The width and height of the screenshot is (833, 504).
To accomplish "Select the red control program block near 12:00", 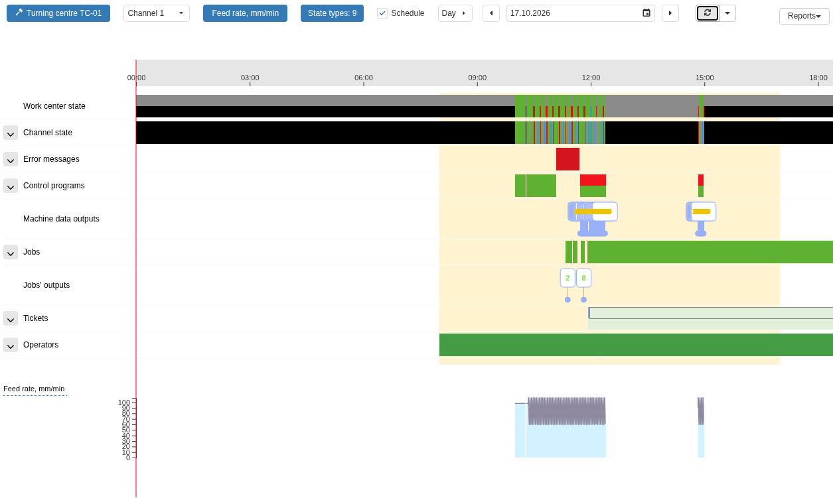I will (593, 180).
